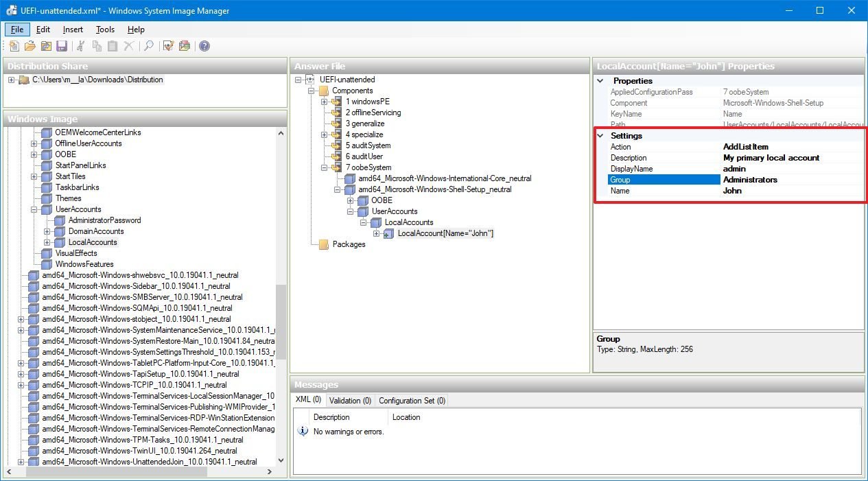Expand the OOBE node in Windows Image
Image resolution: width=868 pixels, height=481 pixels.
[x=34, y=154]
